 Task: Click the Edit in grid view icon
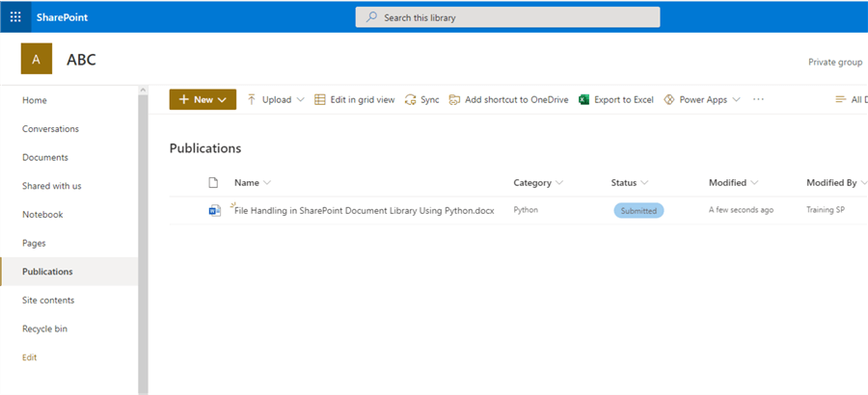pyautogui.click(x=320, y=99)
